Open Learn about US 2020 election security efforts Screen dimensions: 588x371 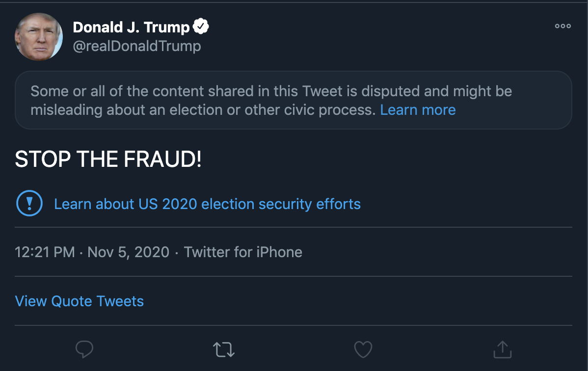click(x=208, y=204)
